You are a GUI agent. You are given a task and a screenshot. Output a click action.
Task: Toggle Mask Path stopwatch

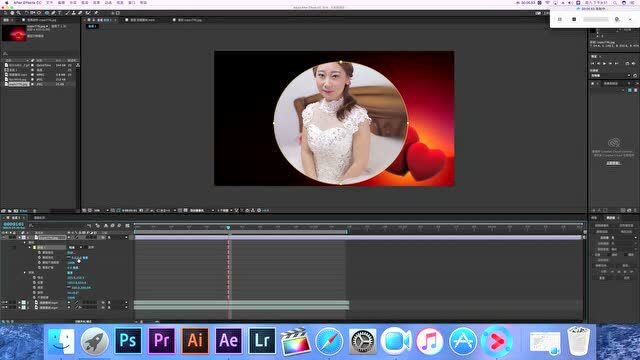39,253
